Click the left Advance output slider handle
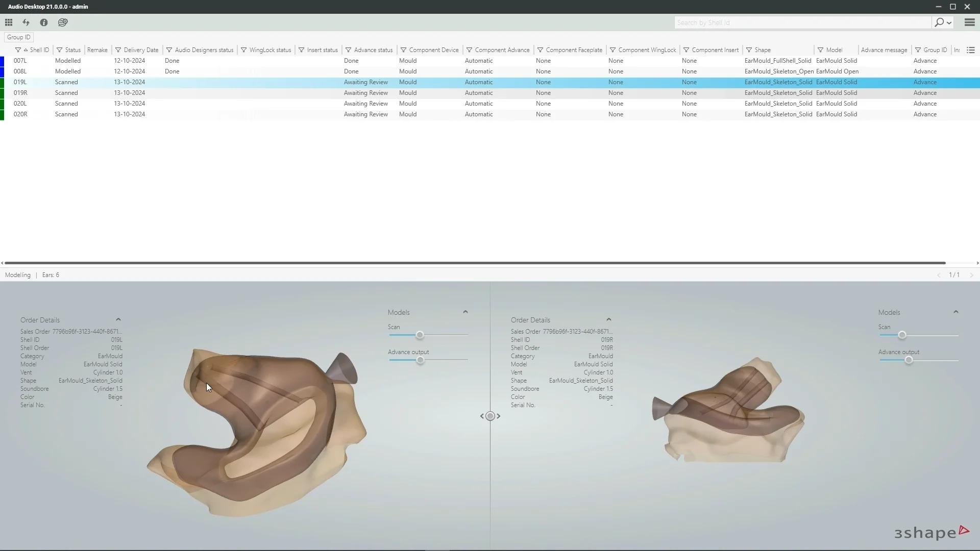The width and height of the screenshot is (980, 551). [420, 360]
